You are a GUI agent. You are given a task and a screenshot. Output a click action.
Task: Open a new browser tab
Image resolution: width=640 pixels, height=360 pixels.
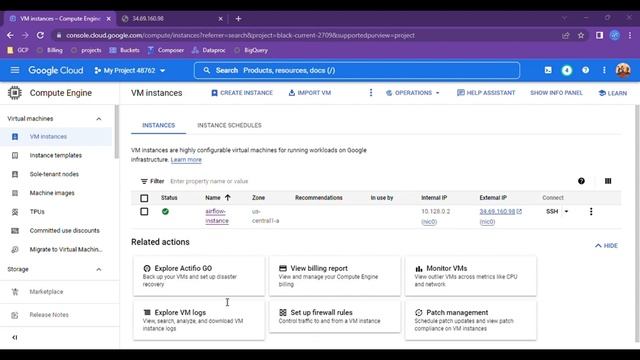click(238, 18)
